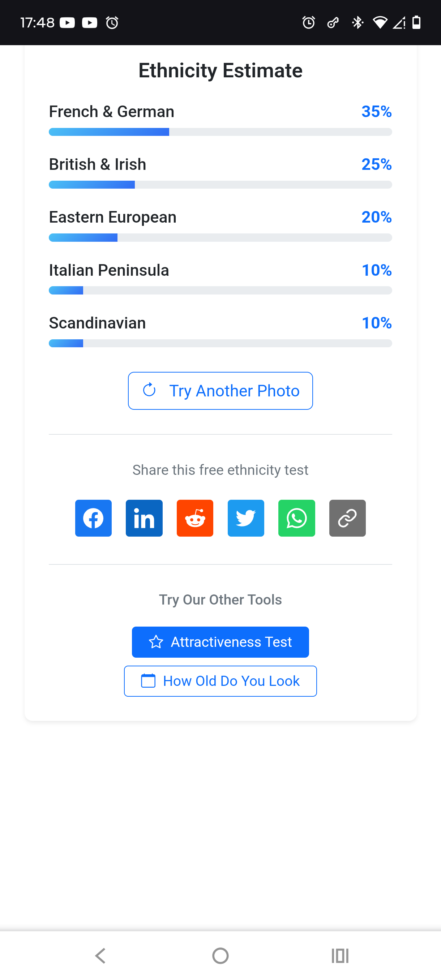
Task: Tap the Eastern European progress bar
Action: [x=220, y=238]
